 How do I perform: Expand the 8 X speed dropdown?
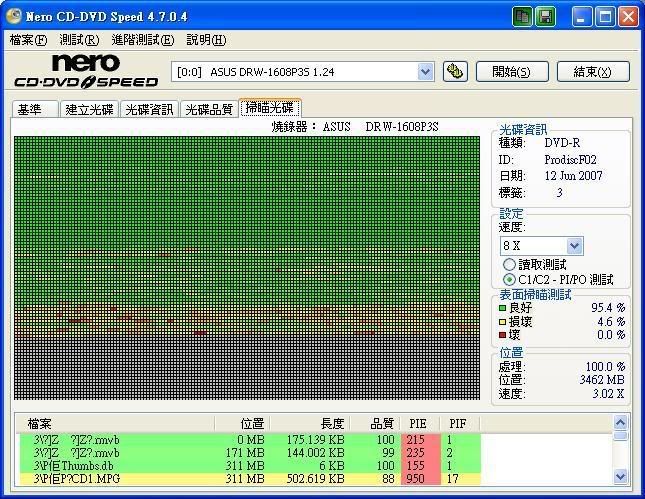(x=574, y=246)
